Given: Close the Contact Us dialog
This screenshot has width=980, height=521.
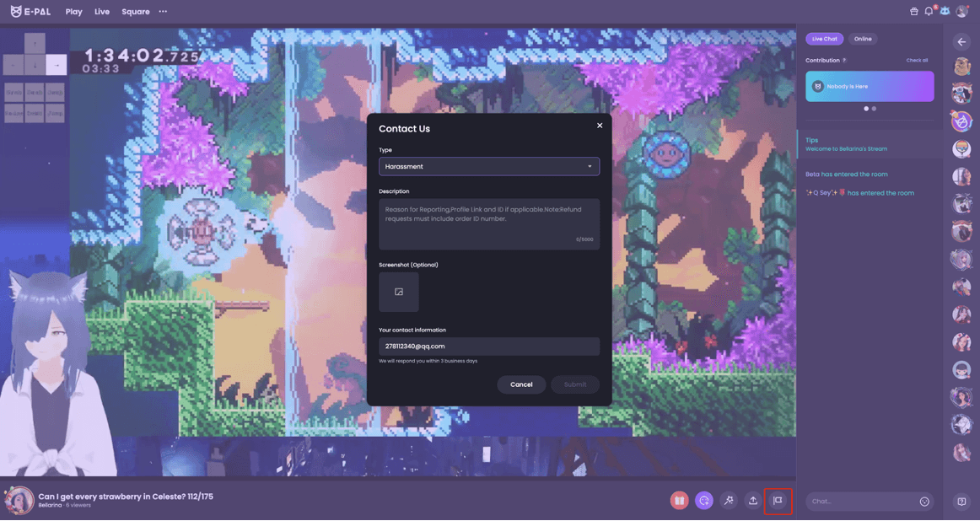Looking at the screenshot, I should [x=600, y=126].
